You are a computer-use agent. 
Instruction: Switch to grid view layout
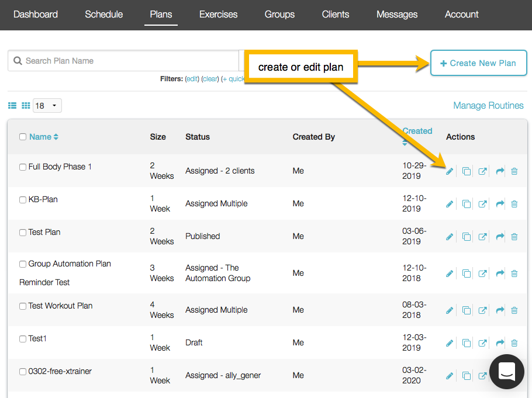pos(26,106)
